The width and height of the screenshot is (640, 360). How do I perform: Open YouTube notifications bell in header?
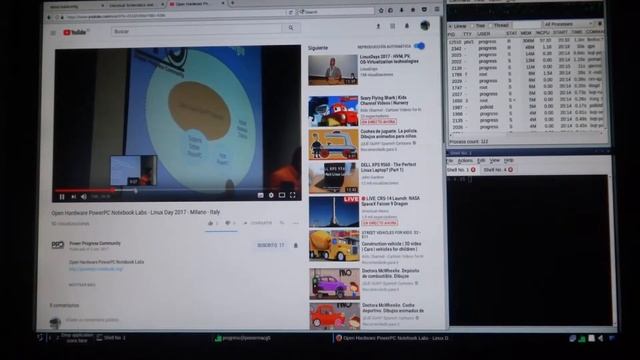[407, 26]
